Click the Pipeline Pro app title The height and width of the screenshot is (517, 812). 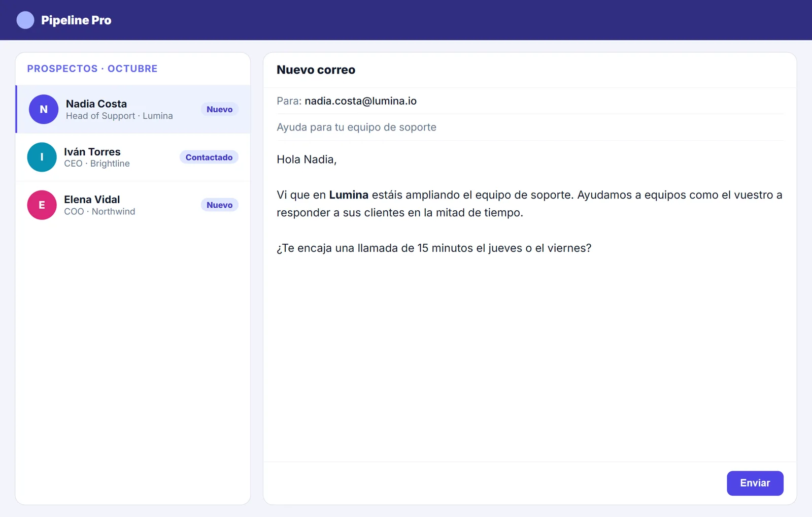pos(76,20)
